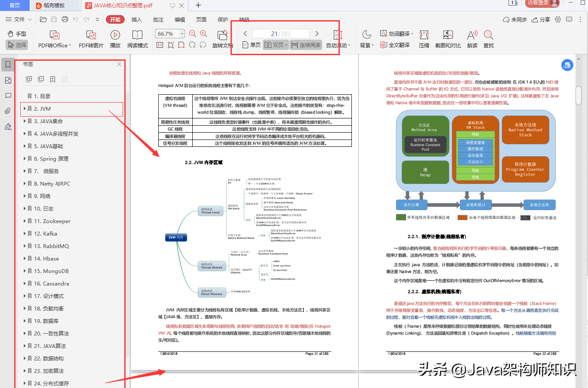This screenshot has width=588, height=388.
Task: Open the comments sidebar panel icon
Action: pyautogui.click(x=8, y=96)
